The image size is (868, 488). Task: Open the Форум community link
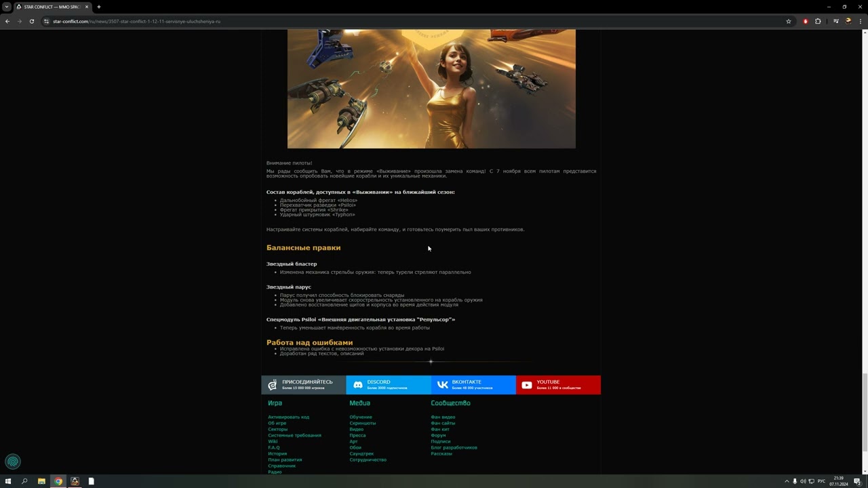click(x=438, y=435)
